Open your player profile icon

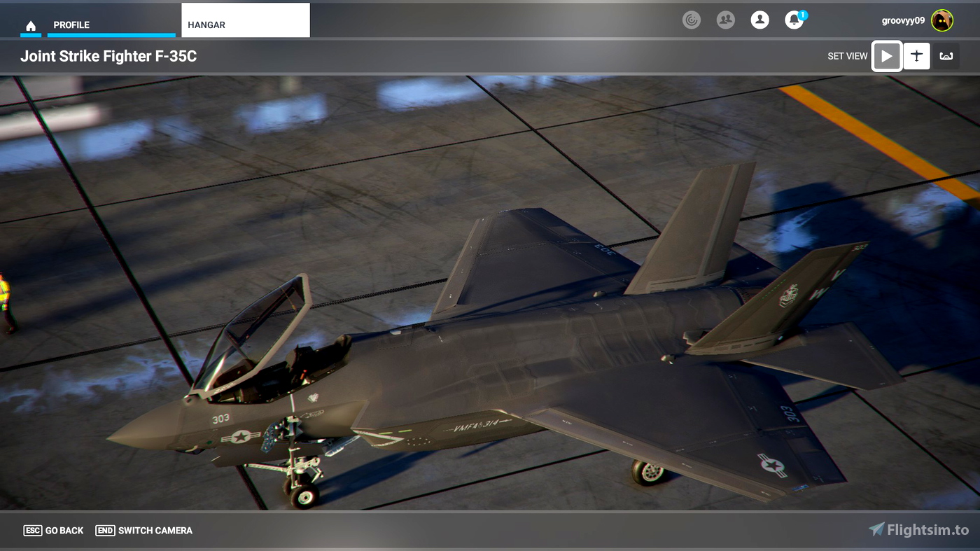760,20
